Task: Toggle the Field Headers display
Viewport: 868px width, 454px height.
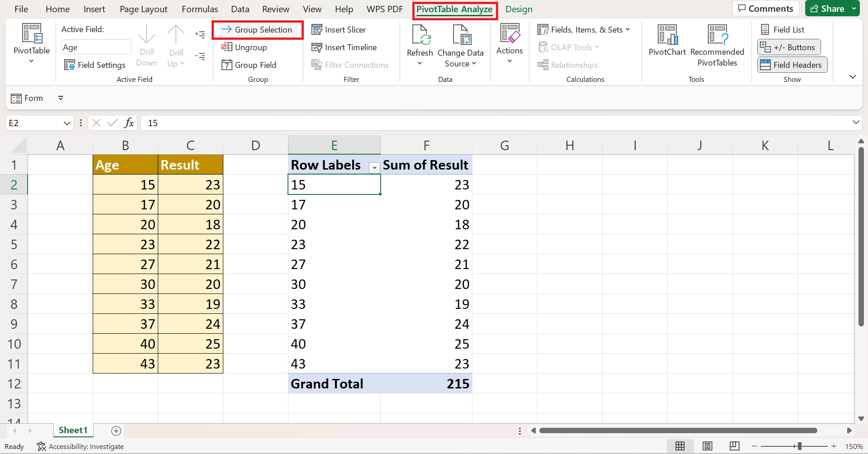Action: click(x=792, y=65)
